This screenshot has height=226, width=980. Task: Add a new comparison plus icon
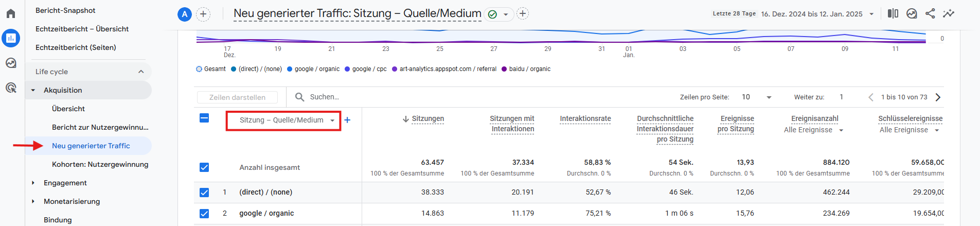(x=203, y=14)
